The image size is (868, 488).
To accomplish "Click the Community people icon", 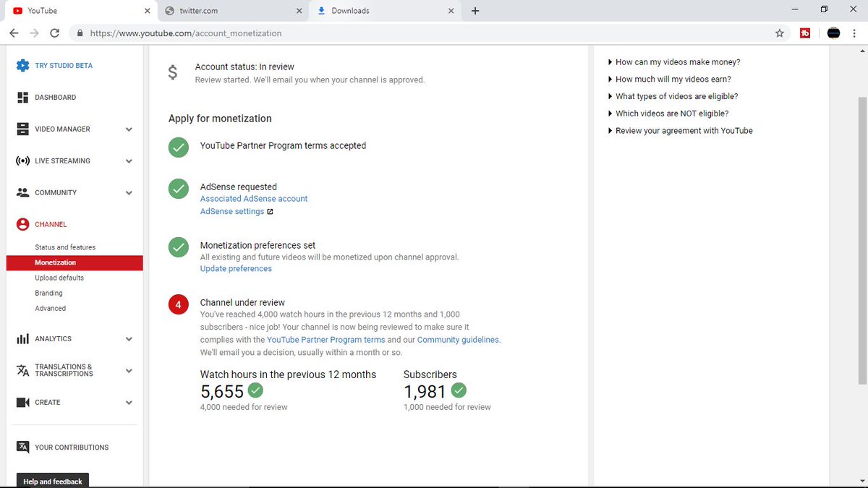I will [22, 192].
